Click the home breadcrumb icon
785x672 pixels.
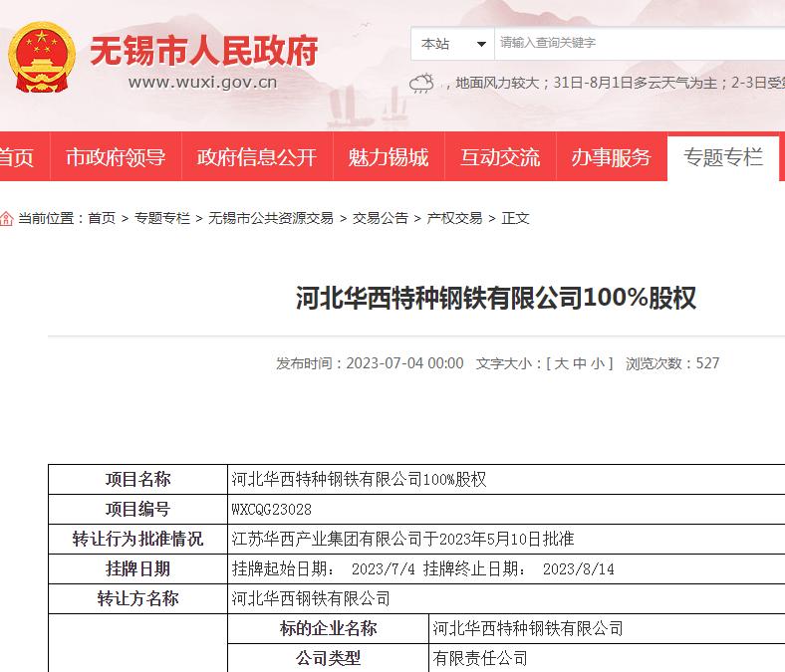(7, 218)
